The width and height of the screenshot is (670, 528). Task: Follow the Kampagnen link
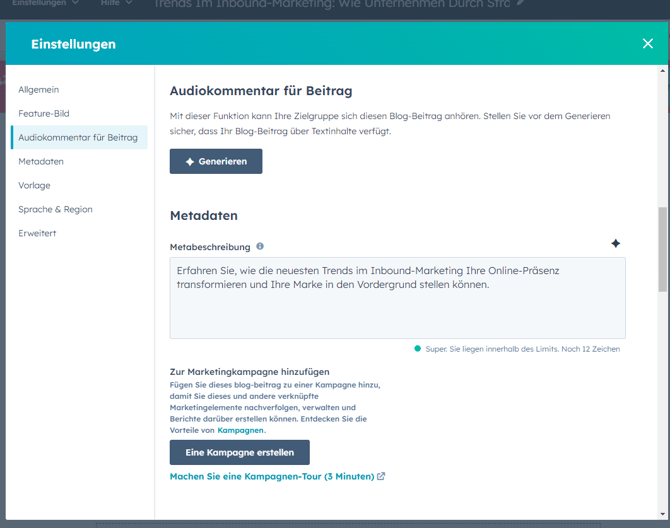[240, 430]
